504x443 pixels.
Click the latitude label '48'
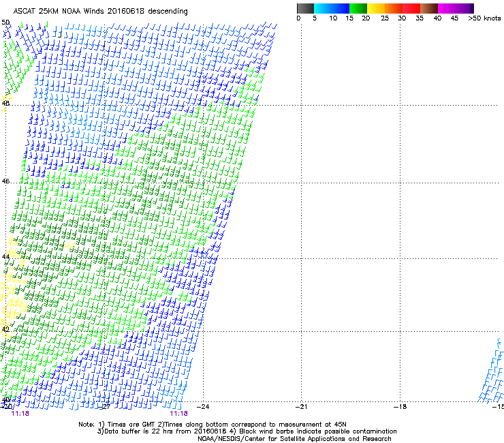(5, 104)
